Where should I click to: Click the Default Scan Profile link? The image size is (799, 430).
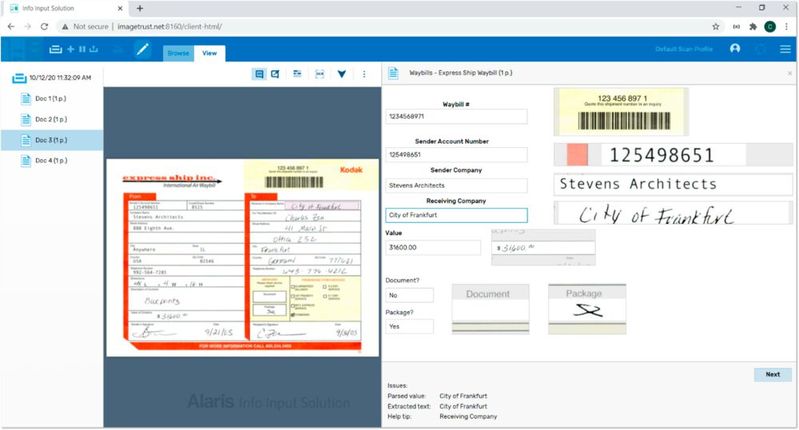pyautogui.click(x=684, y=49)
